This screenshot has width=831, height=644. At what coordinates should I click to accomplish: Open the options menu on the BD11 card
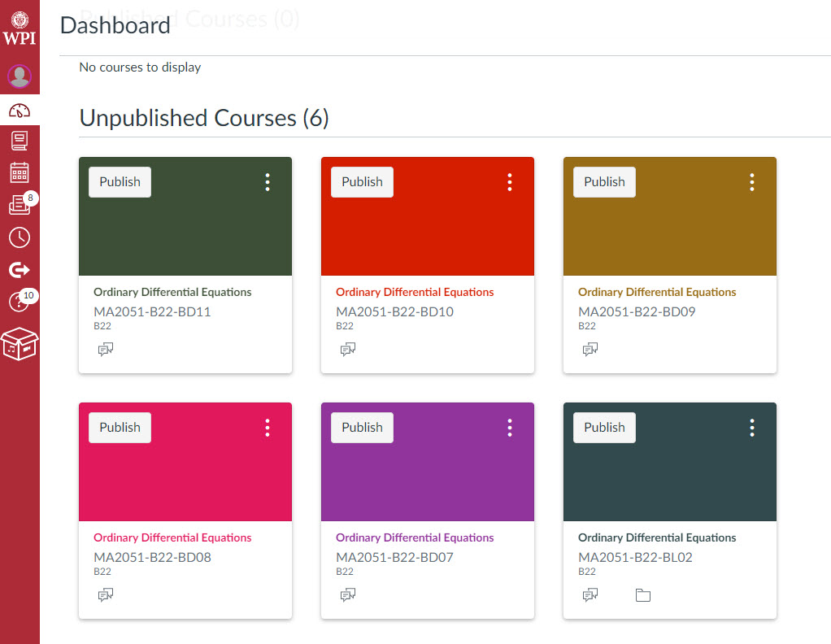[268, 182]
